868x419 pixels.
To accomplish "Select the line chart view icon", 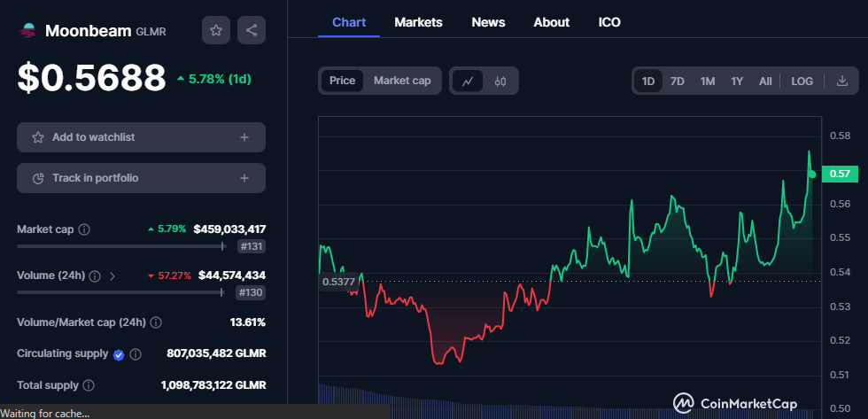I will tap(468, 81).
